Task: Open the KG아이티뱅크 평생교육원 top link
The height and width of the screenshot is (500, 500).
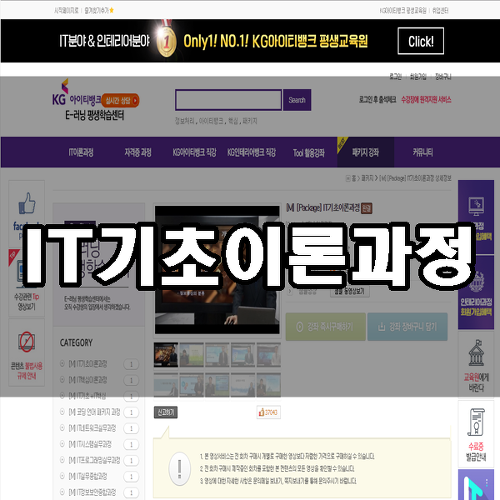Action: (x=403, y=11)
